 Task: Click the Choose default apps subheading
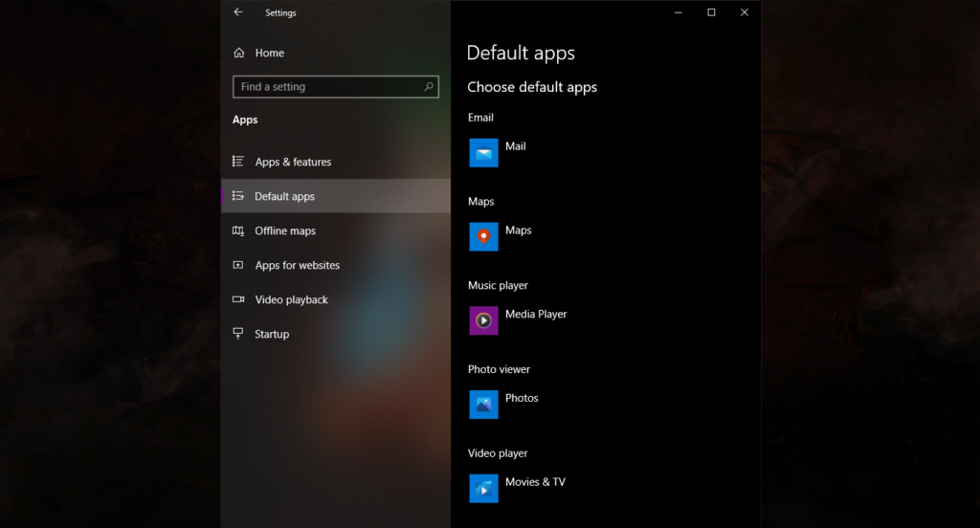click(x=532, y=87)
